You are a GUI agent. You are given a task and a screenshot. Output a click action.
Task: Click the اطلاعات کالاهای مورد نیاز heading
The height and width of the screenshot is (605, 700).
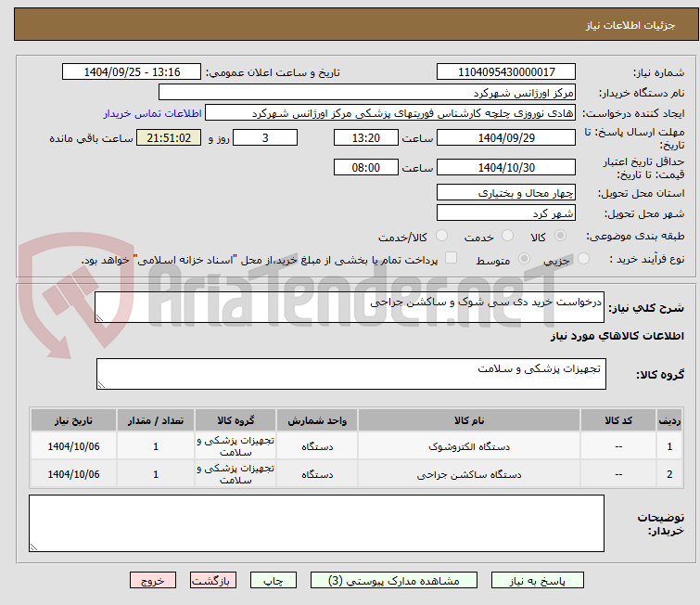click(x=617, y=336)
